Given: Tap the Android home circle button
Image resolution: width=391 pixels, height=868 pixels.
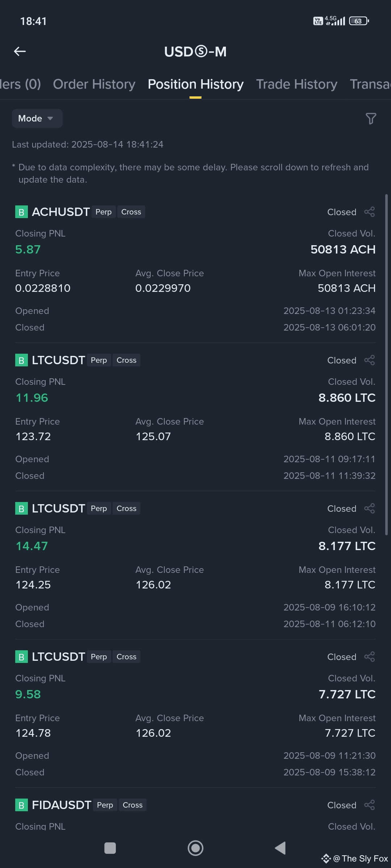Looking at the screenshot, I should [x=195, y=848].
